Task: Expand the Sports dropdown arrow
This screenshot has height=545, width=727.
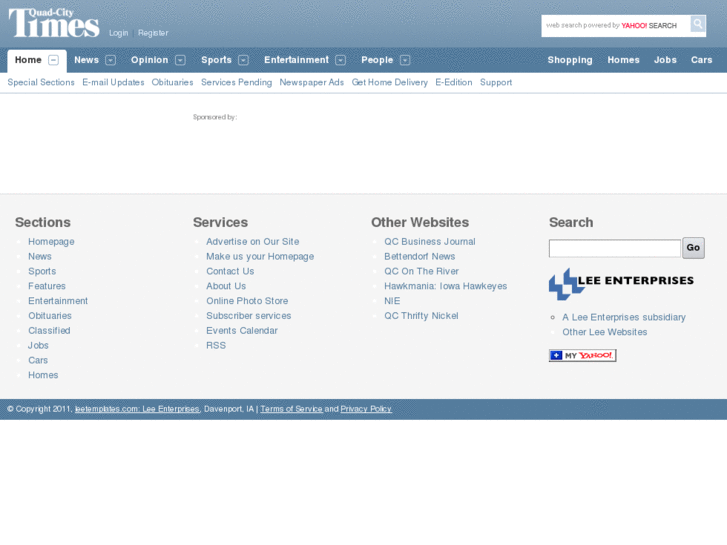Action: click(243, 60)
